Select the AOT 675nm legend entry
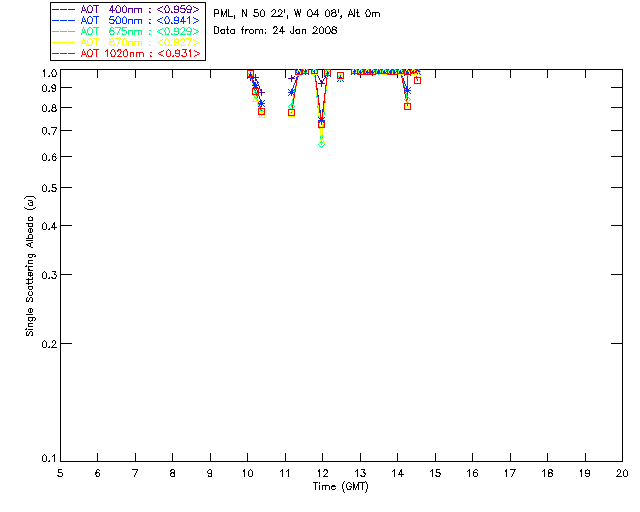 coord(126,31)
